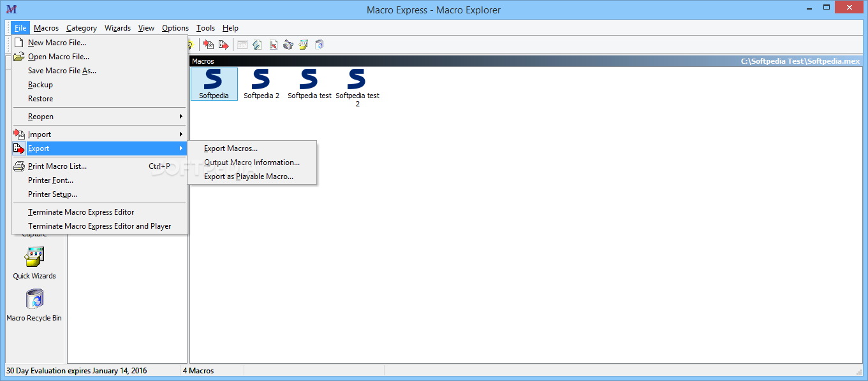Screen dimensions: 868x381
Task: Select the Softpedia 2 macro
Action: [x=261, y=84]
